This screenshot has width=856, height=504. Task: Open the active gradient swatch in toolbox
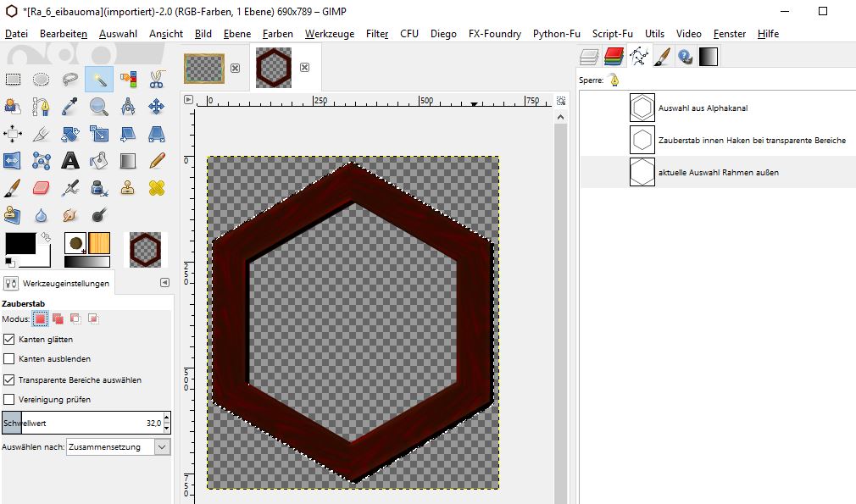pos(86,262)
